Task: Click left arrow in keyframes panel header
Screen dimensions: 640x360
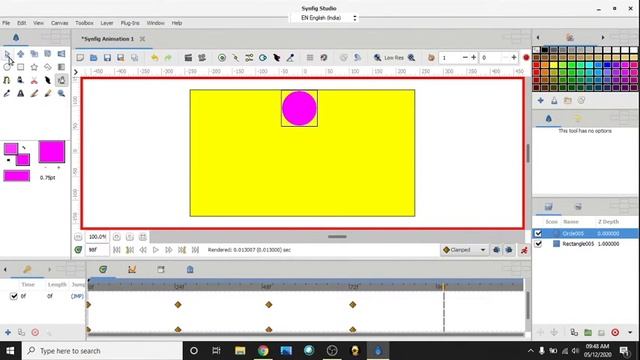Action: point(5,269)
